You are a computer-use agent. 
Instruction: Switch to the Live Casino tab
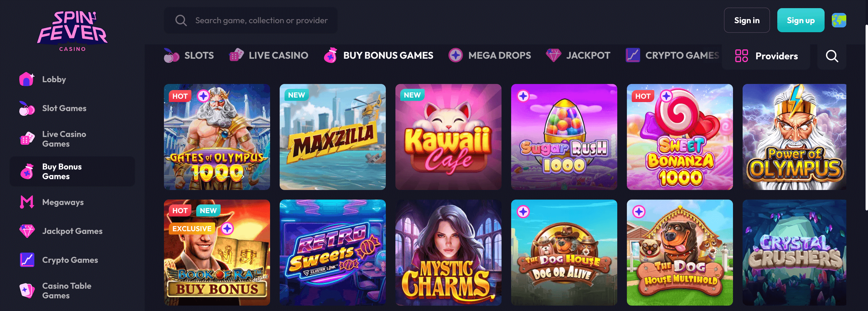pyautogui.click(x=269, y=55)
